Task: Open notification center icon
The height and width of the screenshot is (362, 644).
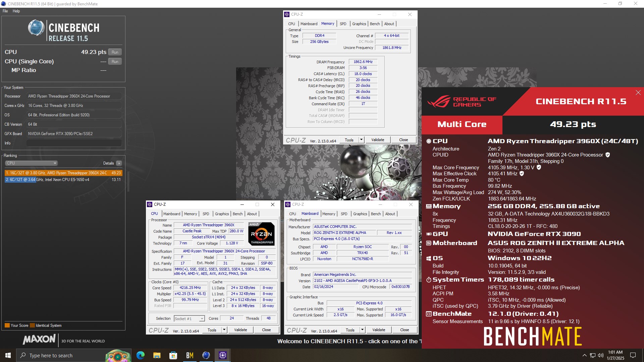Action: [x=633, y=355]
